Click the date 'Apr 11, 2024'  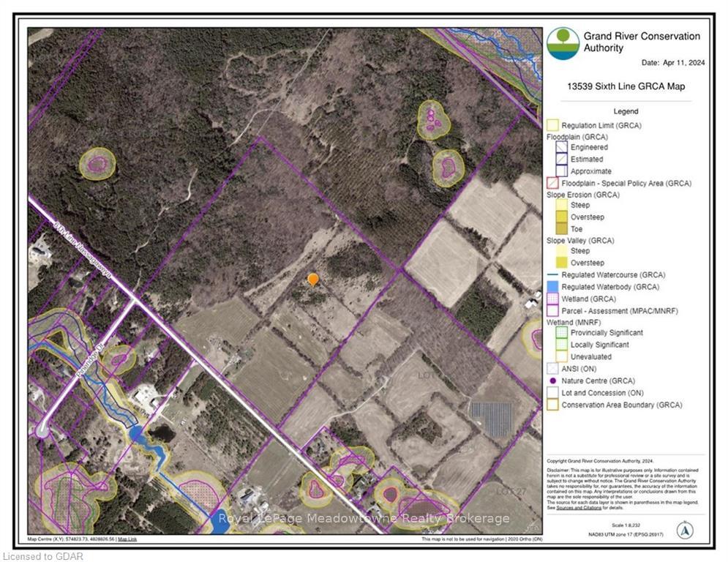pyautogui.click(x=684, y=63)
